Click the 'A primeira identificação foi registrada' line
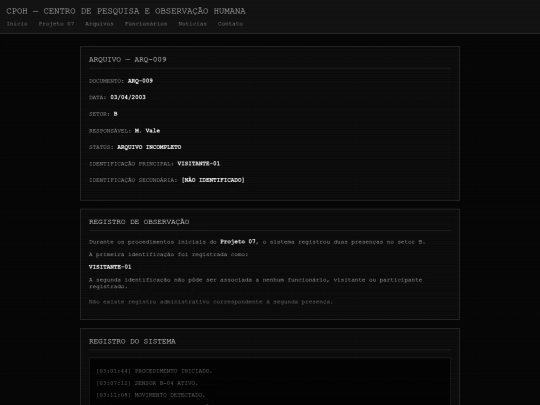540x405 pixels. pos(168,255)
